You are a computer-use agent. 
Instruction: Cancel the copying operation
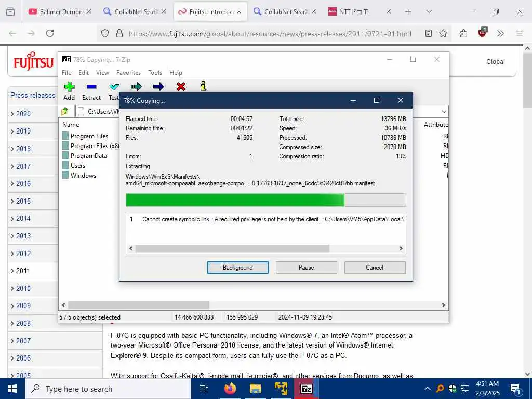point(375,268)
